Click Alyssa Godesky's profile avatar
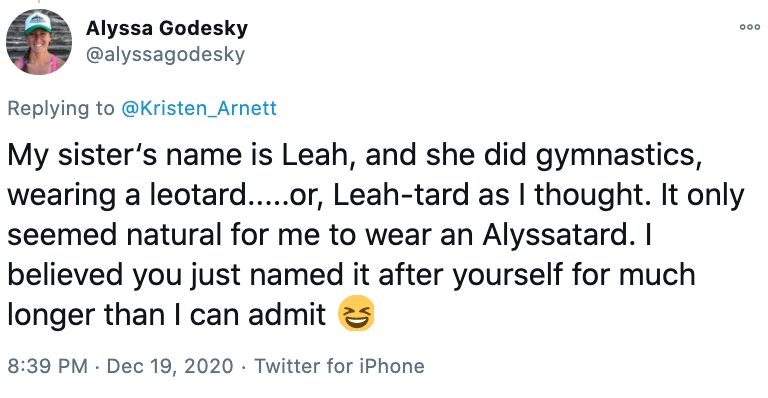The image size is (768, 398). click(x=39, y=42)
